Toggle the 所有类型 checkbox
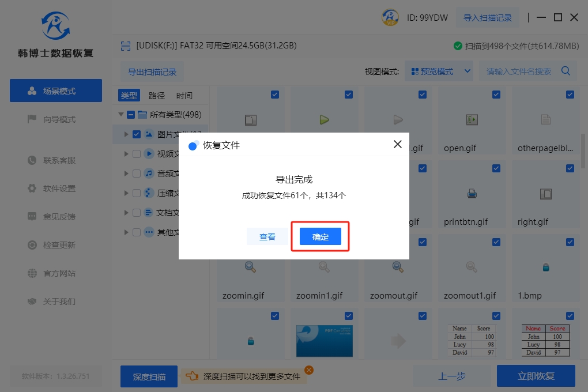The width and height of the screenshot is (588, 392). tap(131, 115)
